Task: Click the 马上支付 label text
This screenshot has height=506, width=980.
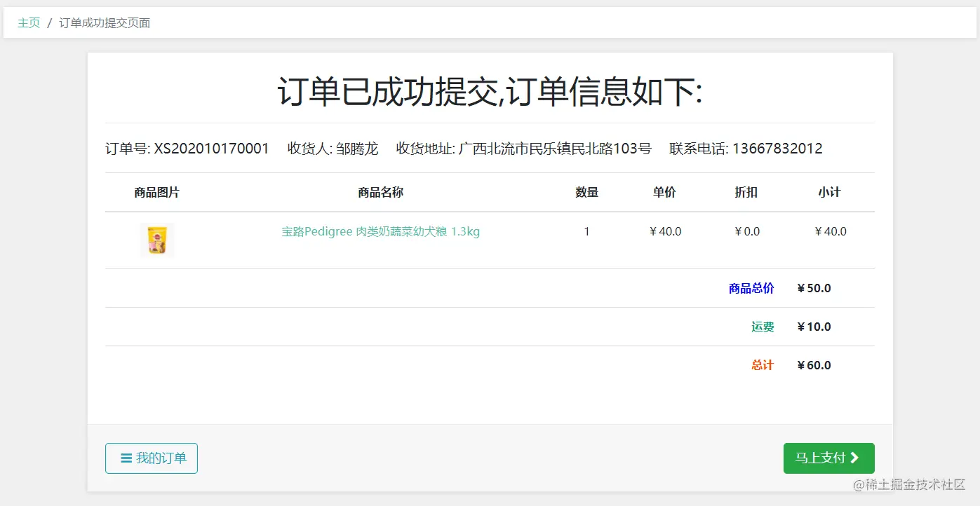Action: pos(820,458)
